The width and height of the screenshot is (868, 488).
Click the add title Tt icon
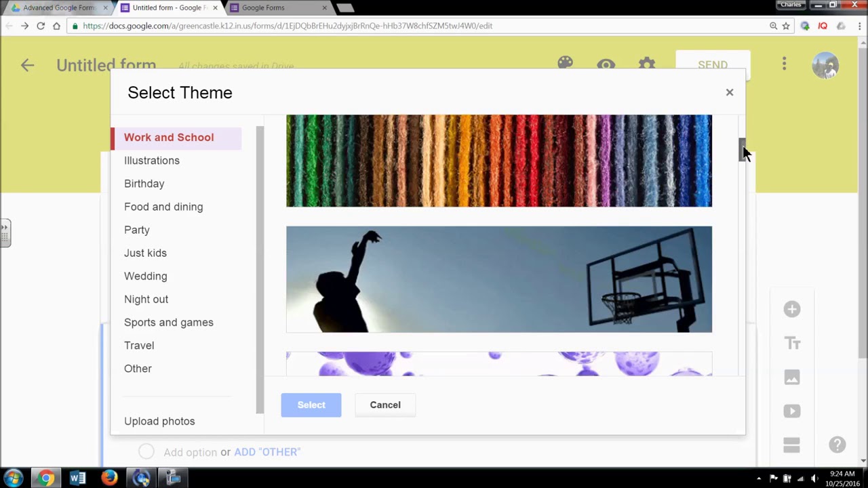tap(792, 344)
